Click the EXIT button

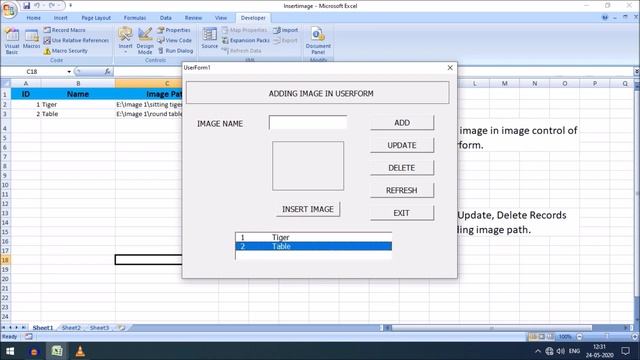(402, 213)
